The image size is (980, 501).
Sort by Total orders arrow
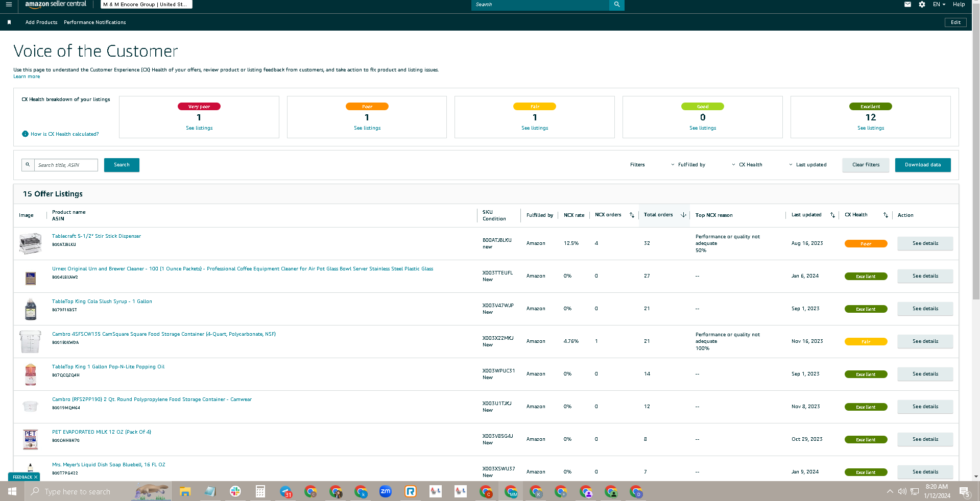(683, 215)
